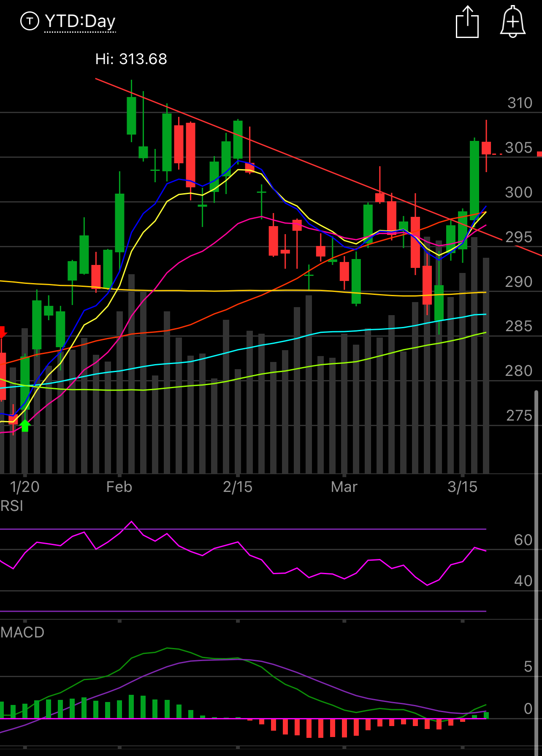Open the share chart icon
The height and width of the screenshot is (756, 542).
pyautogui.click(x=467, y=22)
